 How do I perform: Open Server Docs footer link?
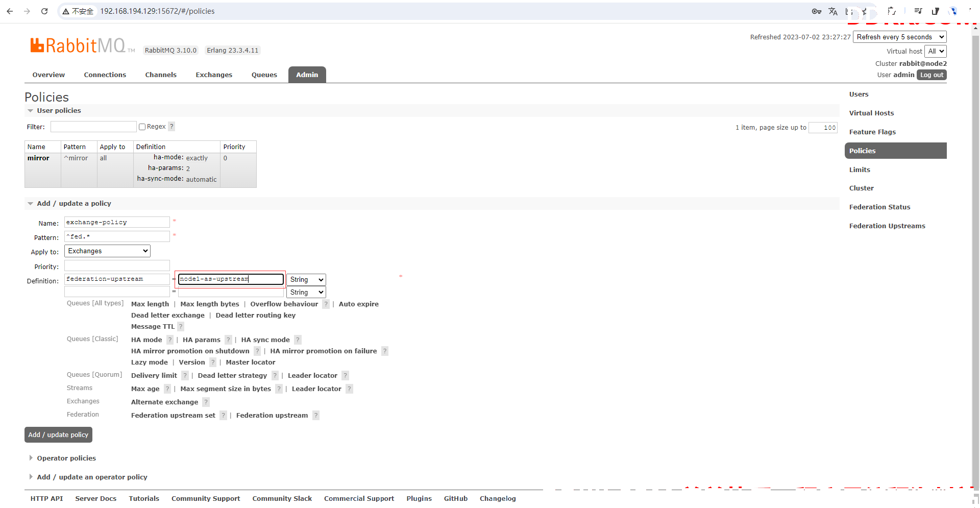95,498
